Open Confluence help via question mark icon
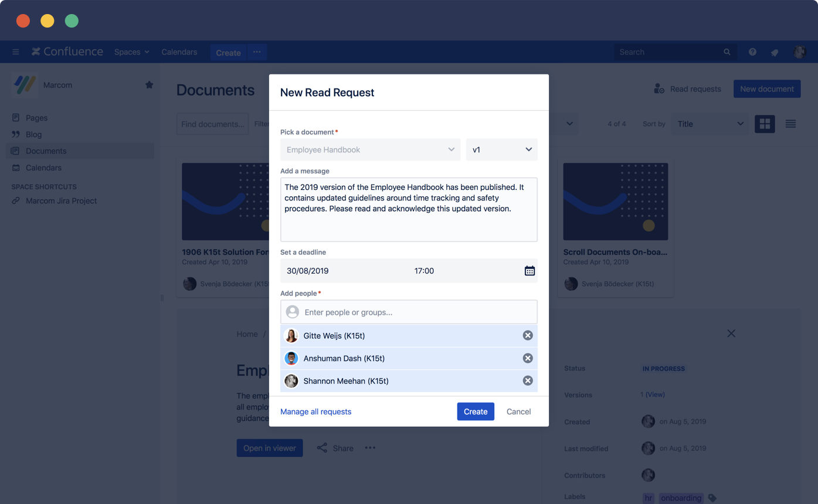Image resolution: width=818 pixels, height=504 pixels. point(752,52)
